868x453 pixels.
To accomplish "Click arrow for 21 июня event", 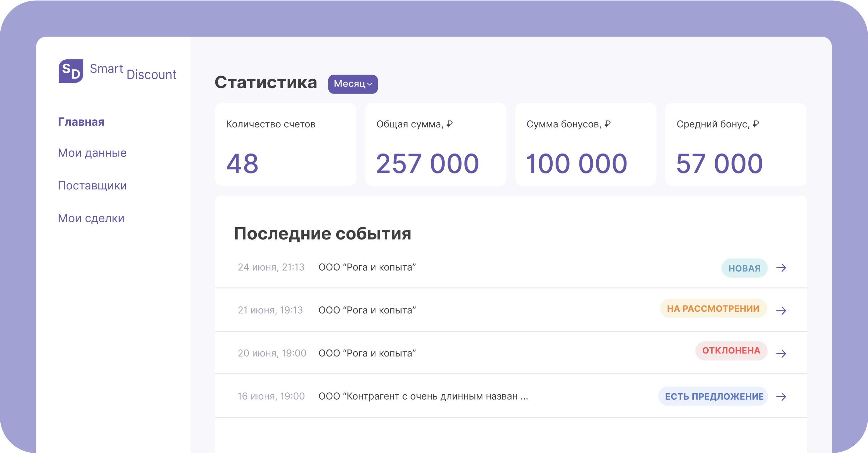I will click(x=781, y=310).
